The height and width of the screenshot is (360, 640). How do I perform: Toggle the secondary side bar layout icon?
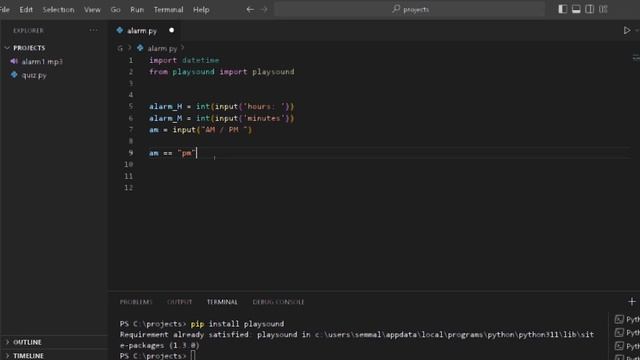pos(589,9)
